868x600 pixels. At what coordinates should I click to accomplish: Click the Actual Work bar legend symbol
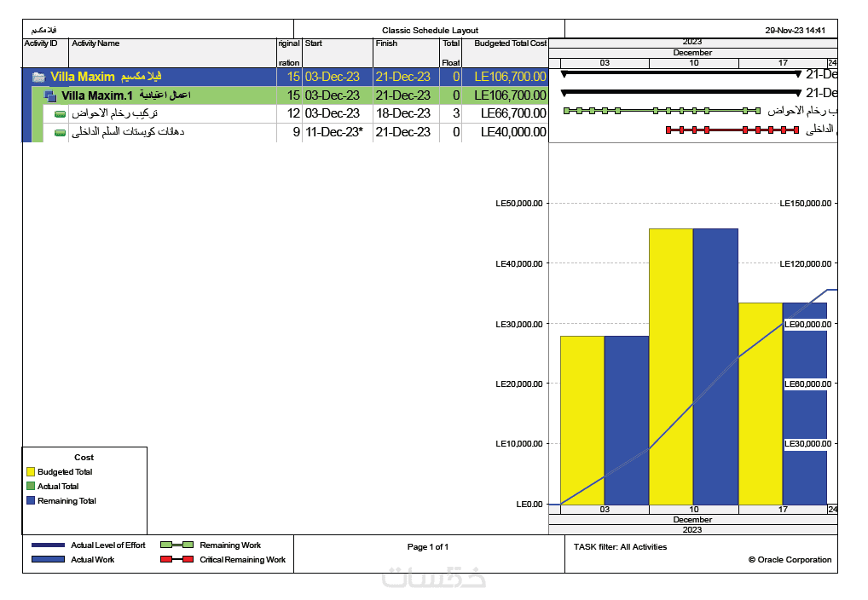click(x=48, y=559)
